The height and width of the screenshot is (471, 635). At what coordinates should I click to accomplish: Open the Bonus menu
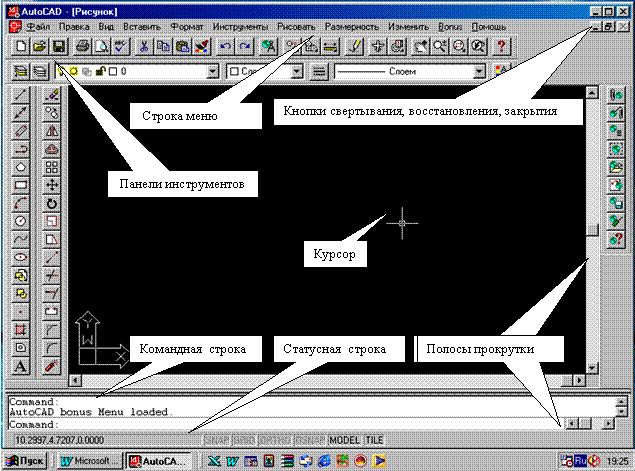pos(450,27)
